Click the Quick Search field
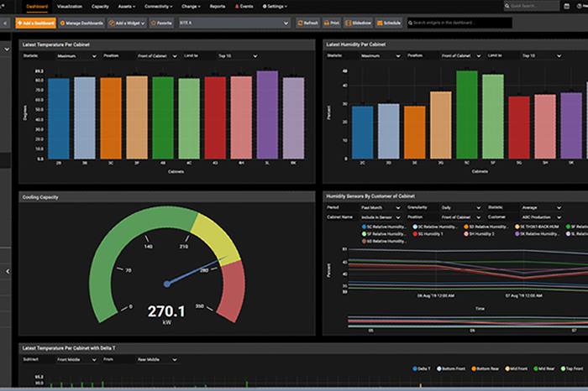Viewport: 588px width, 391px height. pos(532,6)
